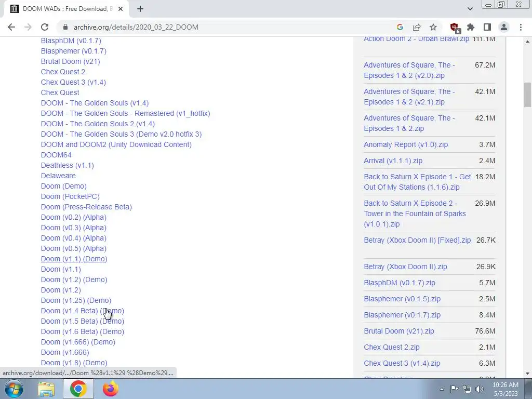Viewport: 532px width, 399px height.
Task: Open DOOM and DOOM2 Unity Download Content
Action: click(x=116, y=144)
